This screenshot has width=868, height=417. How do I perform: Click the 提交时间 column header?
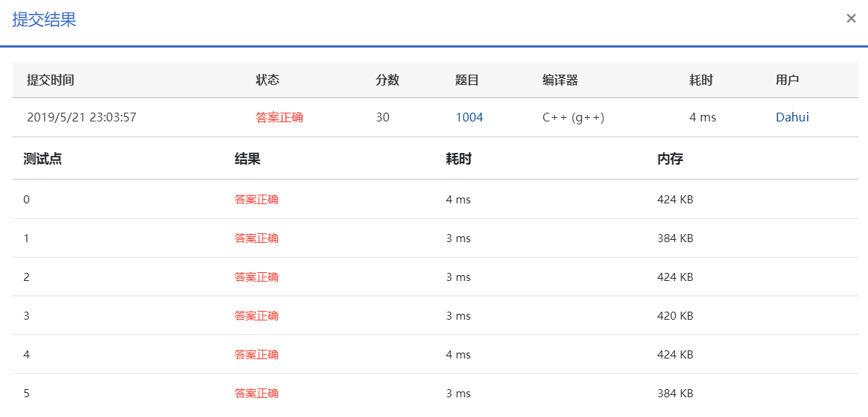50,80
